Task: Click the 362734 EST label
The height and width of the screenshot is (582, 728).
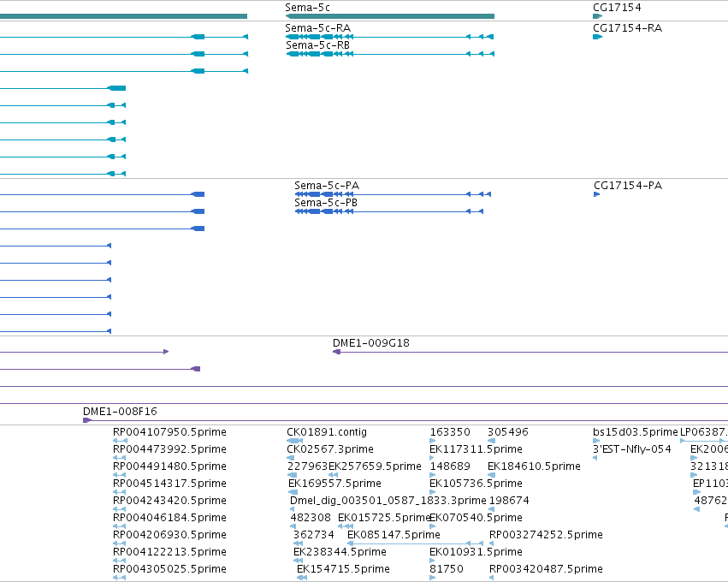Action: click(x=313, y=535)
